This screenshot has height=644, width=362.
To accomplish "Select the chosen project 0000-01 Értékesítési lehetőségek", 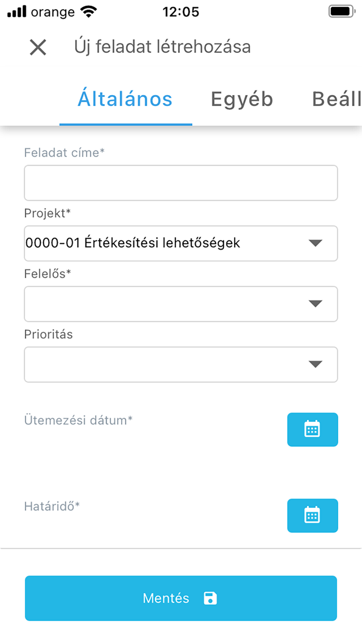I will [132, 243].
